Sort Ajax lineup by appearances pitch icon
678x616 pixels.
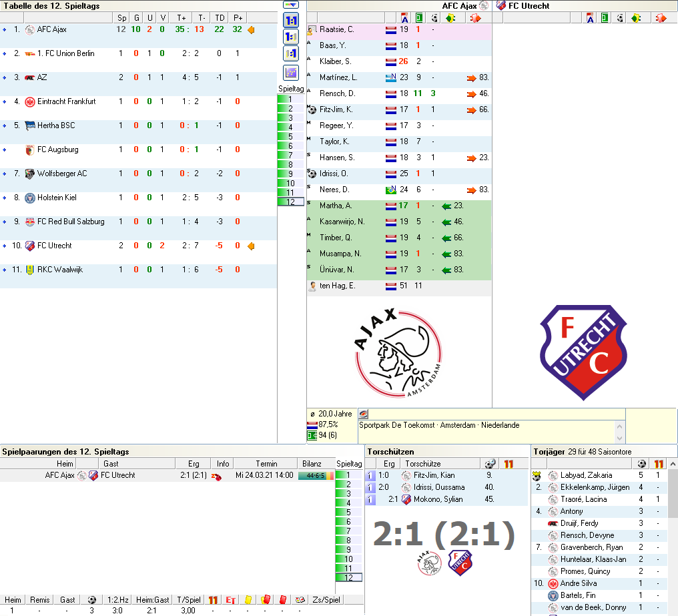tap(419, 18)
